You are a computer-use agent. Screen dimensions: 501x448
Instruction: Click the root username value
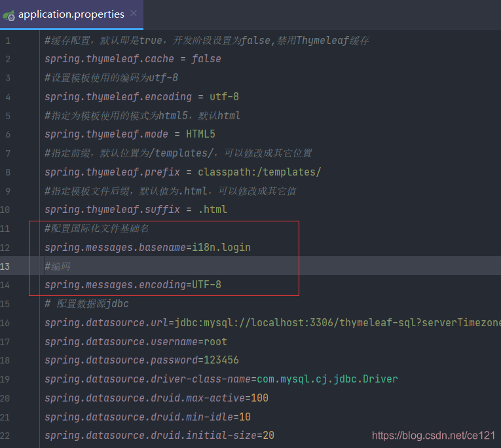(215, 342)
